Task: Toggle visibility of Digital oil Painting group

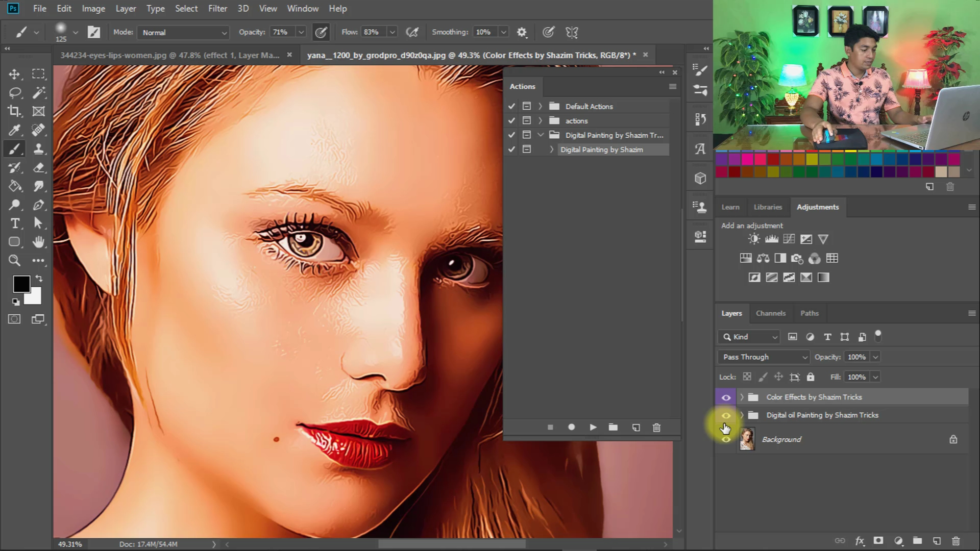Action: (x=726, y=415)
